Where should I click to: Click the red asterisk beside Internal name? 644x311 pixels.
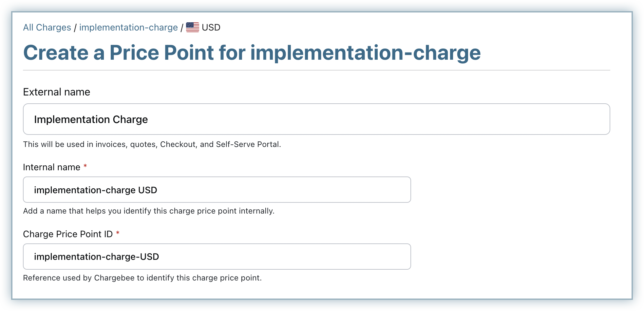pos(85,166)
